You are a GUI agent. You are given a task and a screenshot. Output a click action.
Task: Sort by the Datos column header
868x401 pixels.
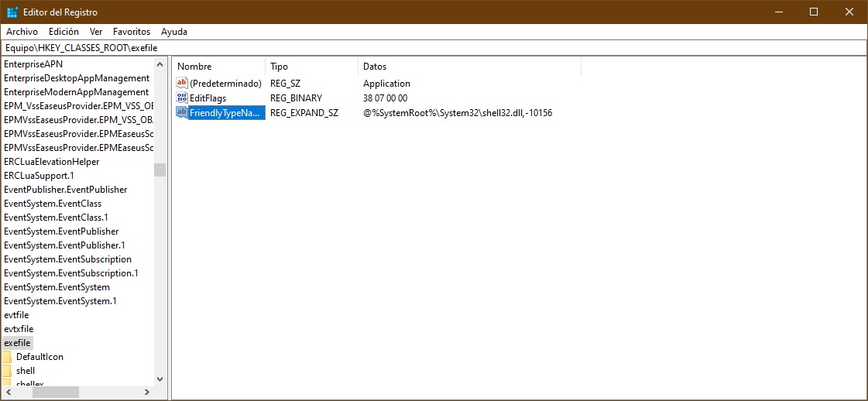point(469,67)
